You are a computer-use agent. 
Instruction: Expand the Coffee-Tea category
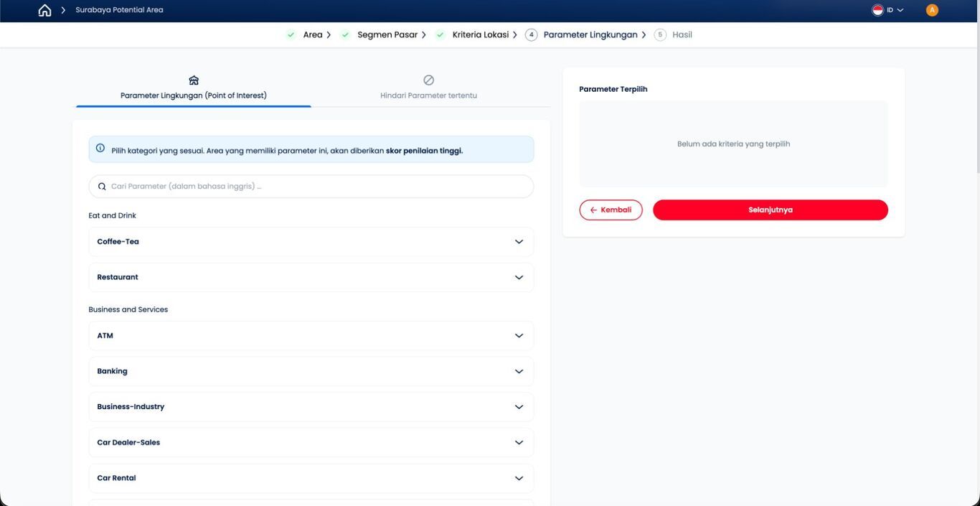click(311, 242)
